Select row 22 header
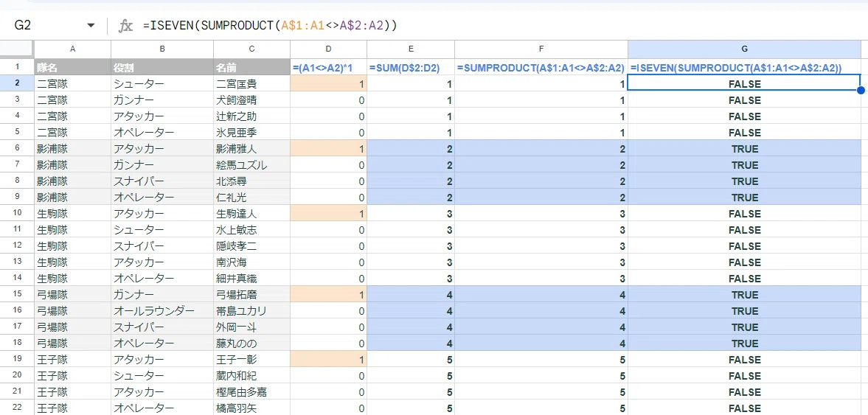Viewport: 868px width, 415px height. click(17, 408)
